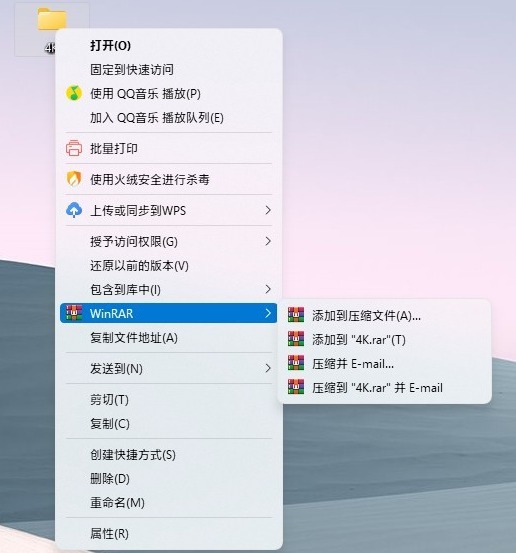Click WinRAR icon beside 添加到 "4K.rar"(T)
Screen dimensions: 516x553
(296, 339)
